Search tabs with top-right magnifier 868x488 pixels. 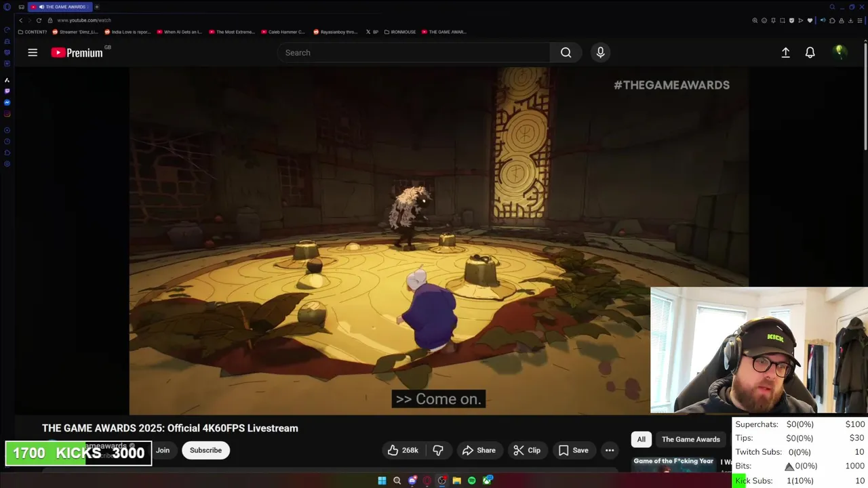[832, 7]
